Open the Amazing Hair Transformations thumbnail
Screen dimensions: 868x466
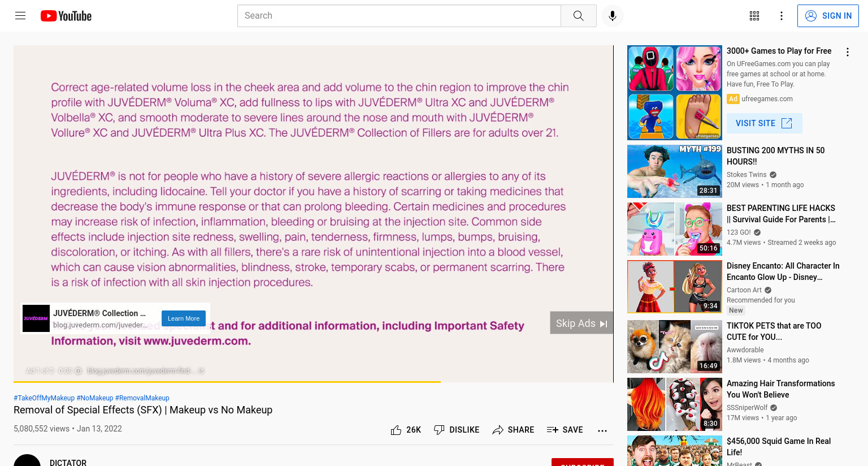pos(675,404)
